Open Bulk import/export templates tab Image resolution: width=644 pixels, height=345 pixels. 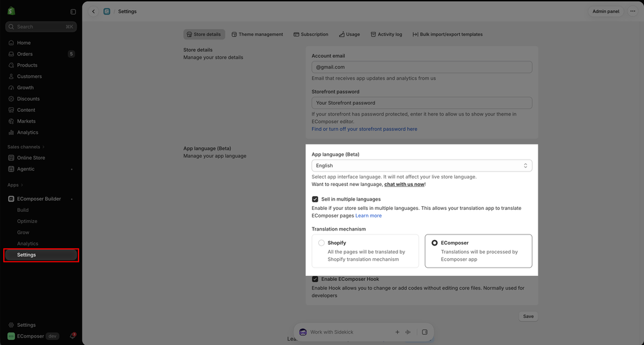(447, 35)
